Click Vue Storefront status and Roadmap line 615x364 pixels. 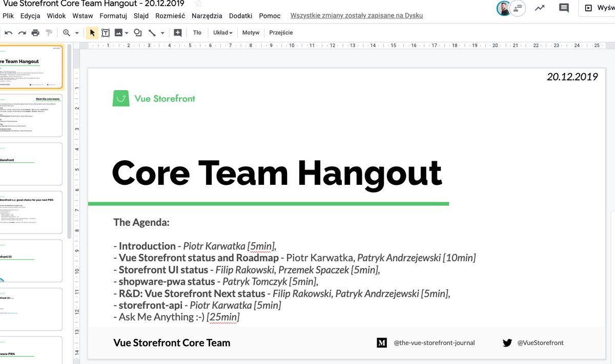tap(295, 258)
